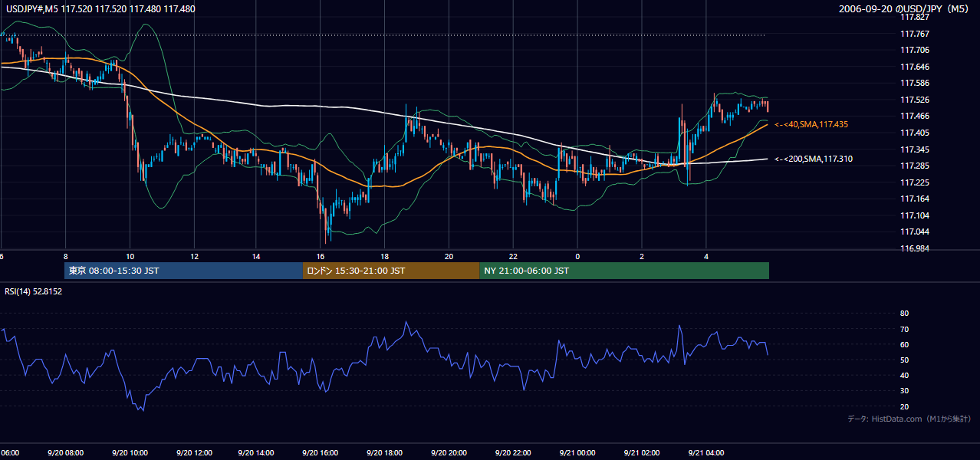Click the 9/20 10:00 time axis label
This screenshot has height=460, width=980.
(130, 452)
